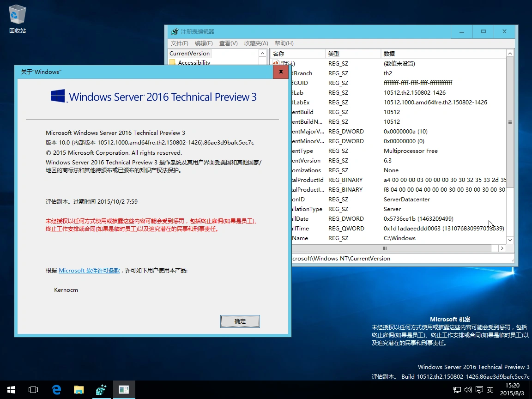Click the volume icon in system tray
The height and width of the screenshot is (399, 532).
coord(468,389)
